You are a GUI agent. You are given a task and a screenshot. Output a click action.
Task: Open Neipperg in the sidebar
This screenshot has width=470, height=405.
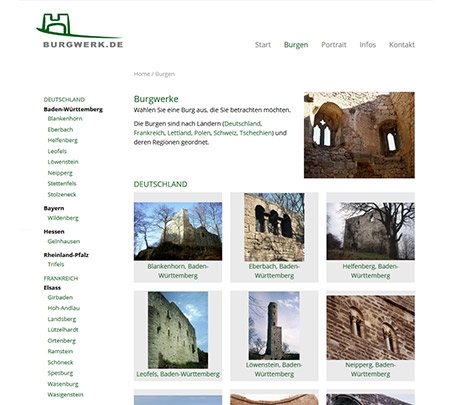pos(60,173)
